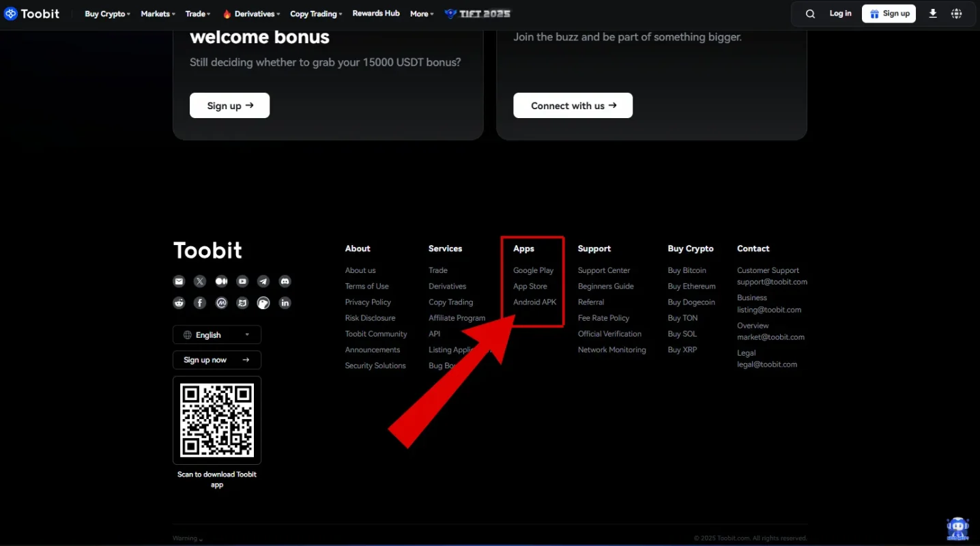
Task: Open the globe language icon in header
Action: (956, 14)
